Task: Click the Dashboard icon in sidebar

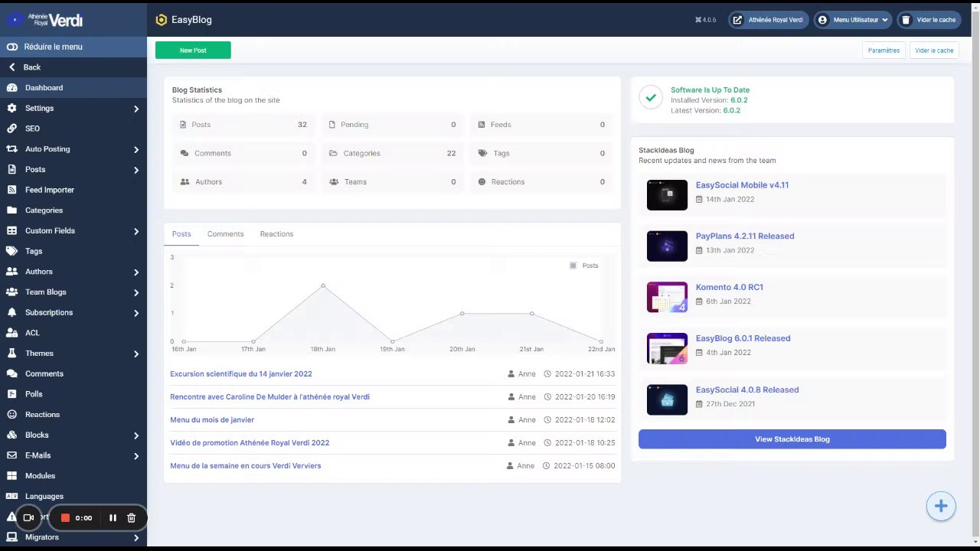Action: (x=11, y=88)
